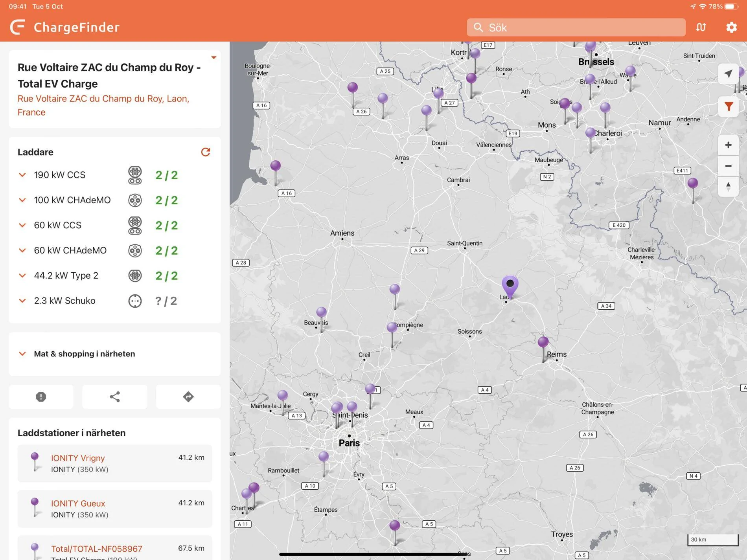Expand the 100 kW CHAdeMO row

(22, 200)
